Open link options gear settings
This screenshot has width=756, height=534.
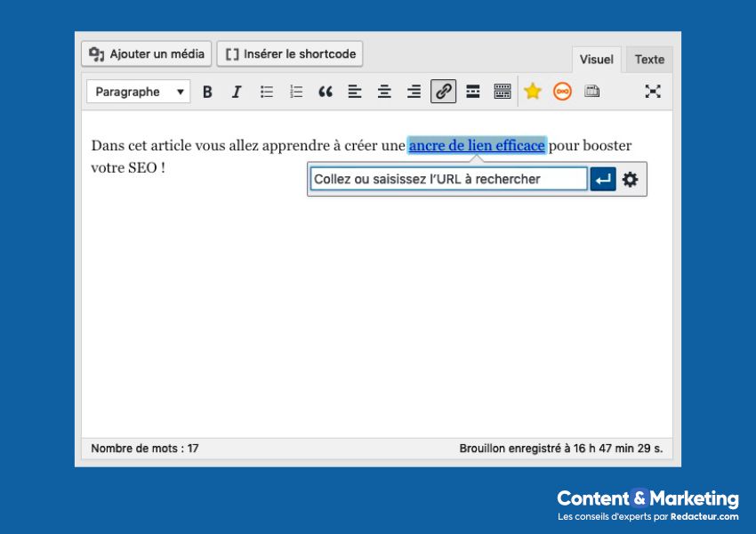coord(631,180)
